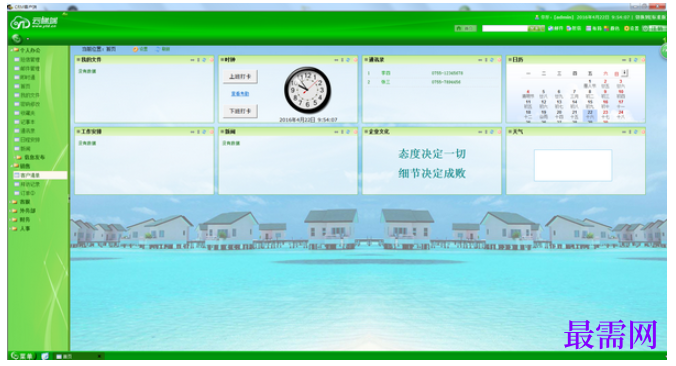Open 短信管理 in the sidebar tree
Screen dimensions: 676x366
[x=27, y=59]
